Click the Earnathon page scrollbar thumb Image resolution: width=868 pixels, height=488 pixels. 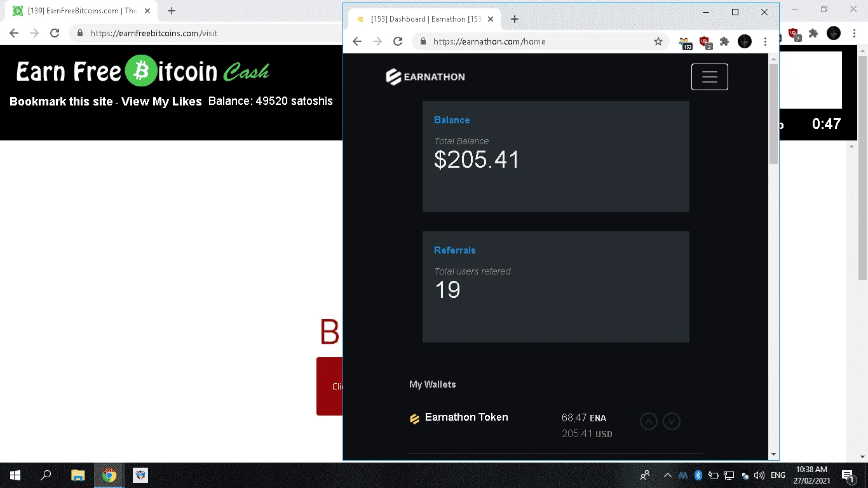[773, 114]
